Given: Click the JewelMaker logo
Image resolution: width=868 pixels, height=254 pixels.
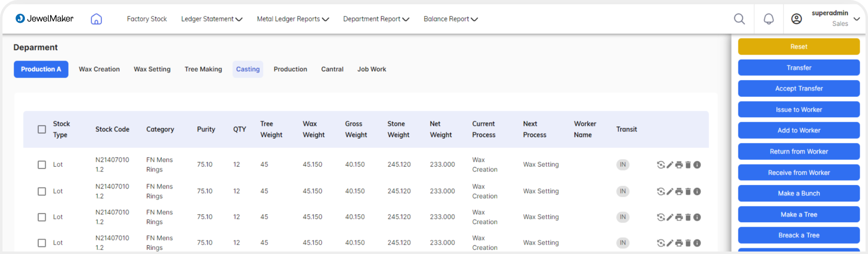Looking at the screenshot, I should (44, 18).
